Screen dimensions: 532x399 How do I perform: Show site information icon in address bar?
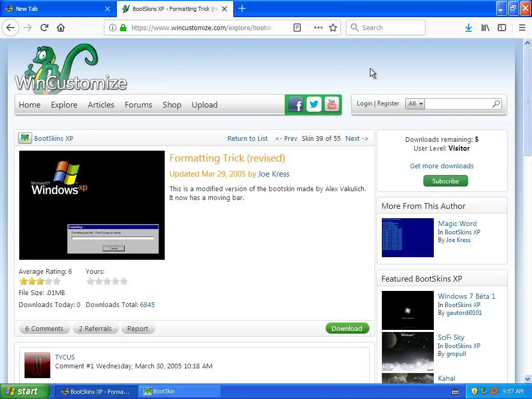click(113, 28)
